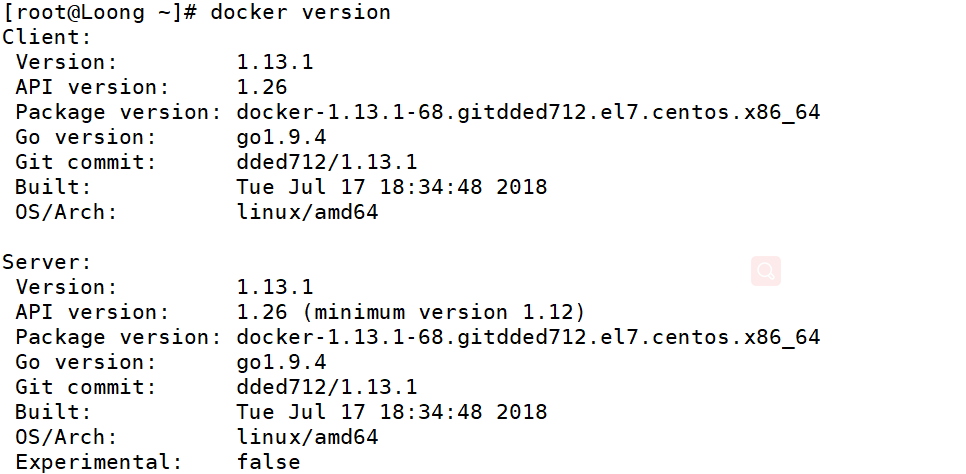Click the Server Go version go1.9.4
Screen dimensions: 966x474
(x=281, y=362)
